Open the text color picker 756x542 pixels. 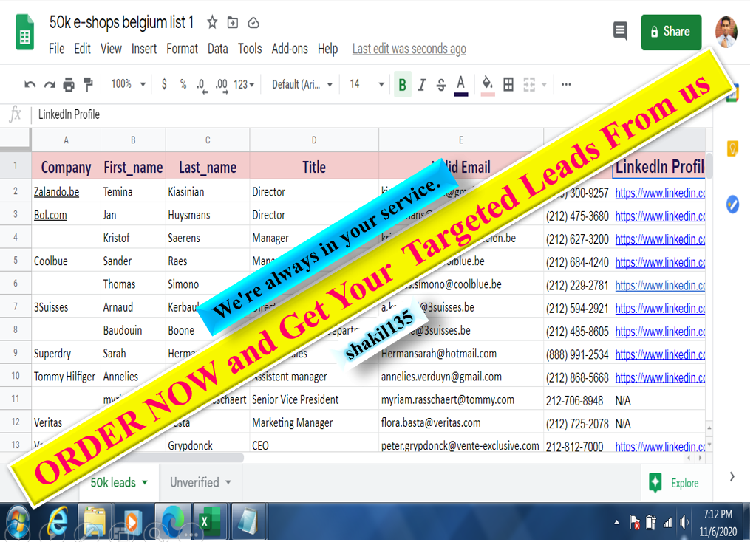pyautogui.click(x=461, y=85)
